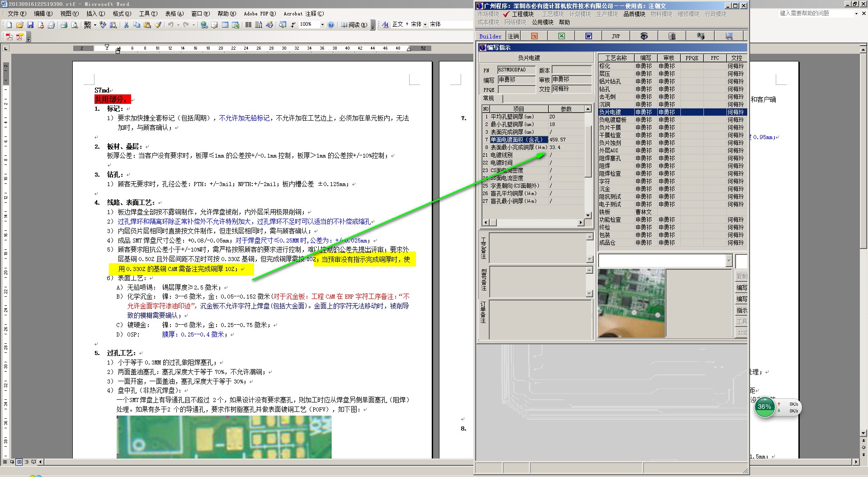Click the 阅读(R) reading mode button
The image size is (868, 477).
tap(354, 24)
